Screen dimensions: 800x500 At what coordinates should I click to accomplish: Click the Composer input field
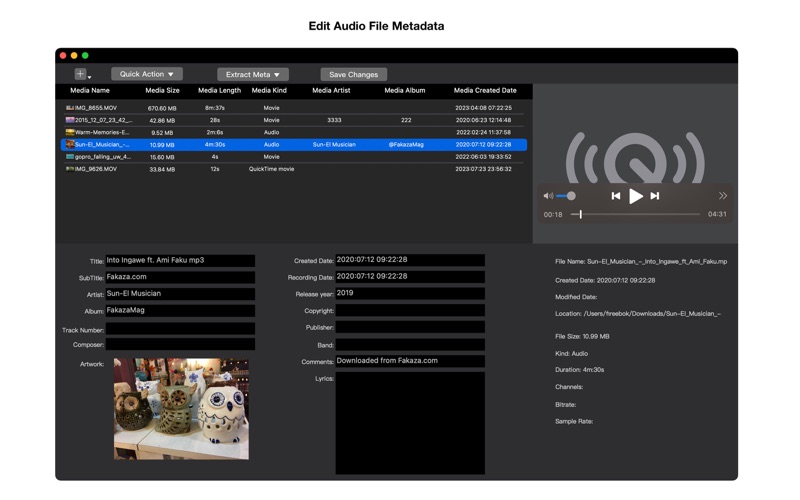pos(180,344)
